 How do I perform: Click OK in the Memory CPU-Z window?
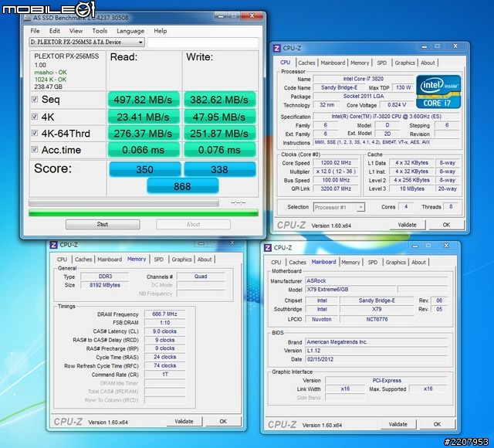pos(223,422)
